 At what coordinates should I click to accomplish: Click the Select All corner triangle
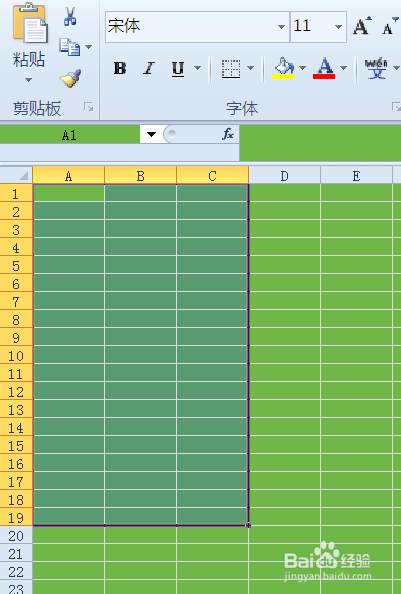coord(17,175)
